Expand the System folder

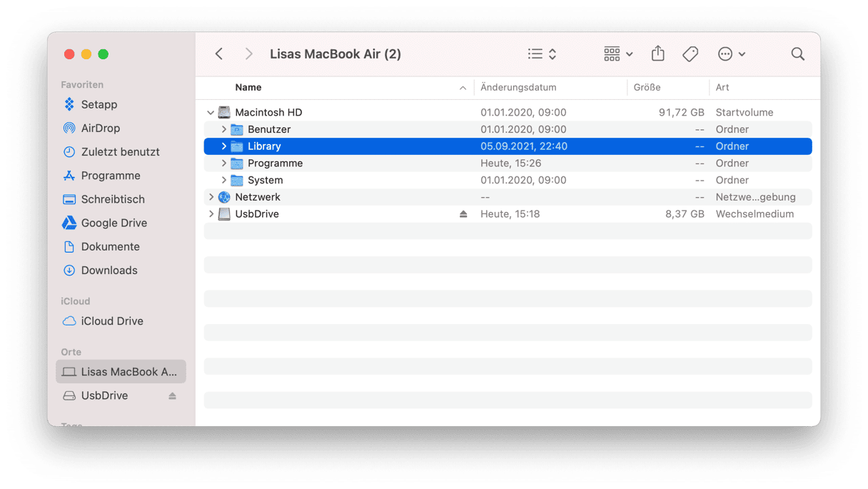coord(223,180)
